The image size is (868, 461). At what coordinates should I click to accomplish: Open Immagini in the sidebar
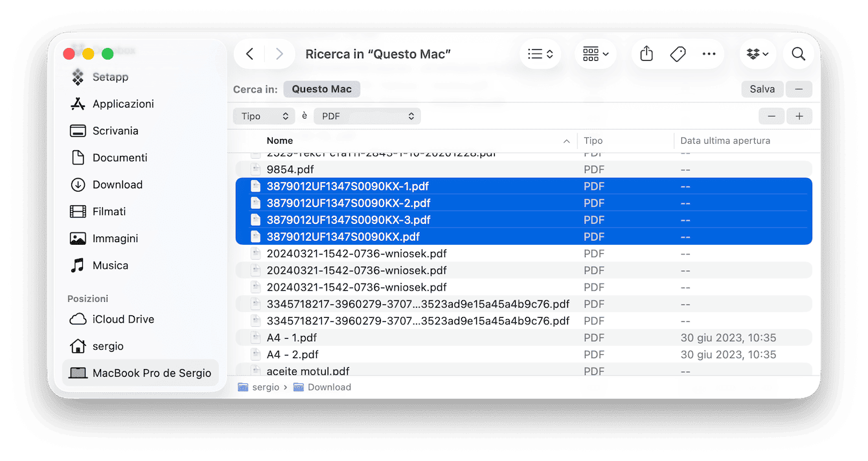(x=104, y=238)
